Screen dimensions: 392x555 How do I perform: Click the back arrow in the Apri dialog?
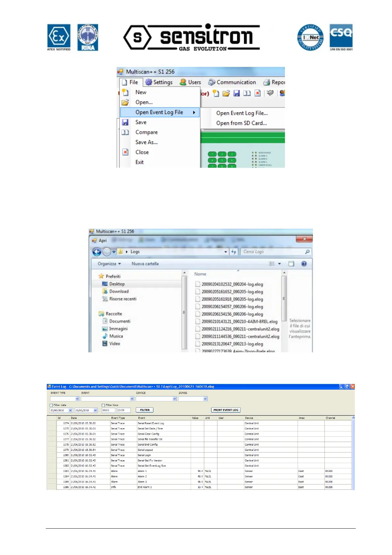(x=97, y=252)
